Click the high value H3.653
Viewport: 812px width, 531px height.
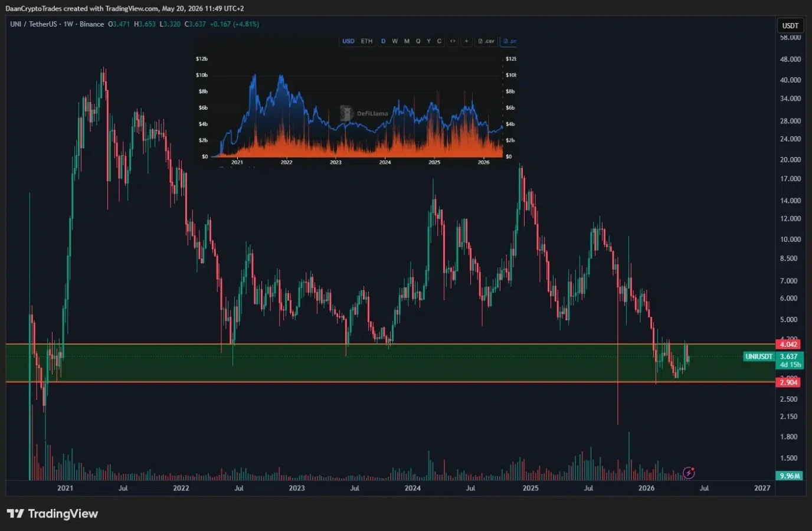tap(145, 24)
